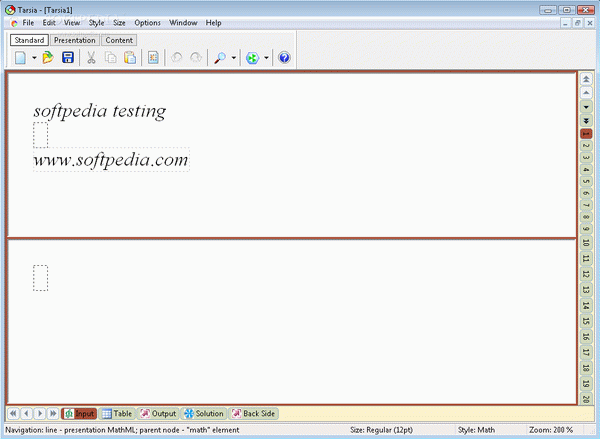Image resolution: width=600 pixels, height=439 pixels.
Task: Open the Options menu
Action: click(147, 23)
